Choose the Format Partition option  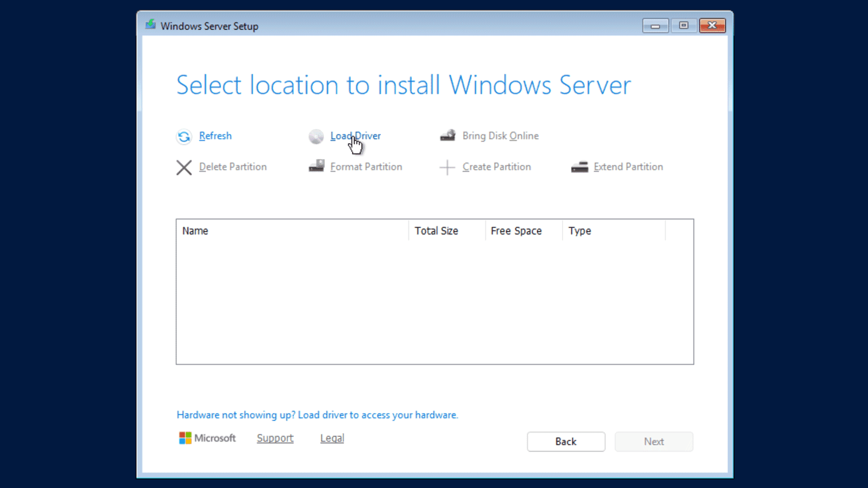[366, 166]
